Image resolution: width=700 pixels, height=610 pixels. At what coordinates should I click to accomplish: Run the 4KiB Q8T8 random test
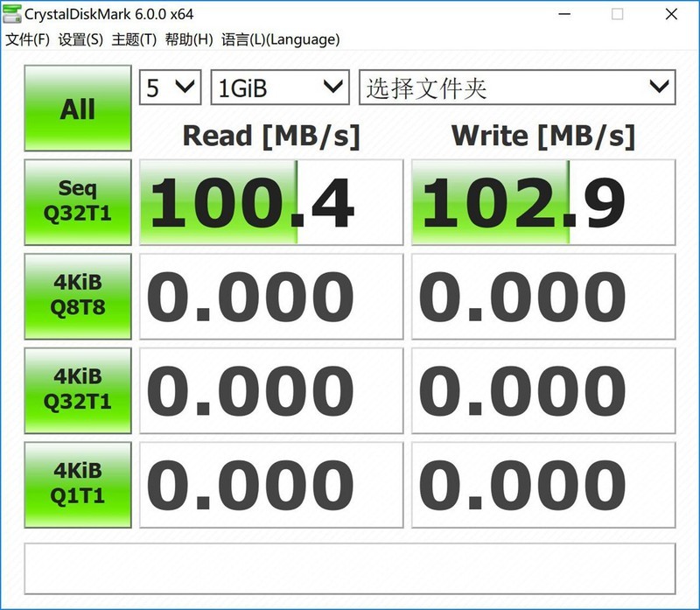pos(77,296)
